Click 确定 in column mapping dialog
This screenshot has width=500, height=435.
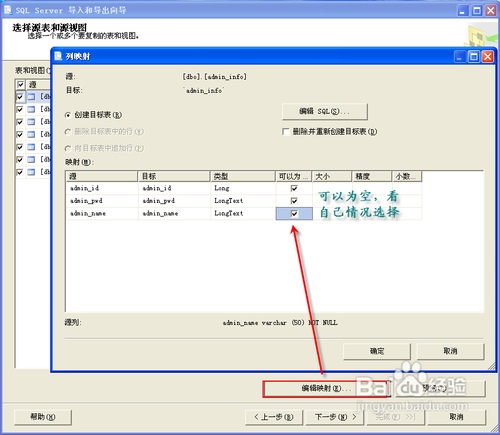(x=377, y=351)
